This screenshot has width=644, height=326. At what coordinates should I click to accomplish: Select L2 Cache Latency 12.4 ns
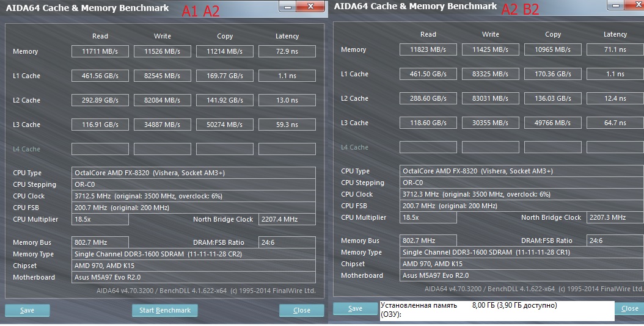click(615, 98)
